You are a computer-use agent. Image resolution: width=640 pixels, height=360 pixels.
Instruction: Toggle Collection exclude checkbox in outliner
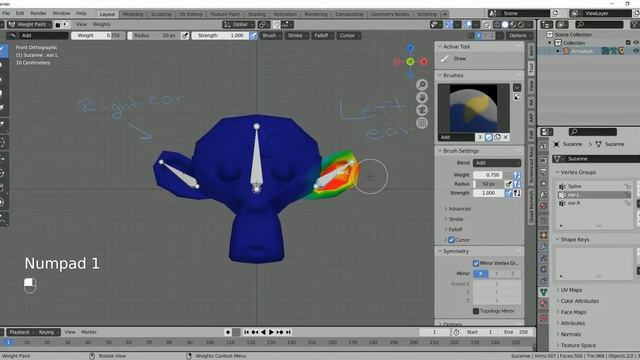(x=628, y=42)
